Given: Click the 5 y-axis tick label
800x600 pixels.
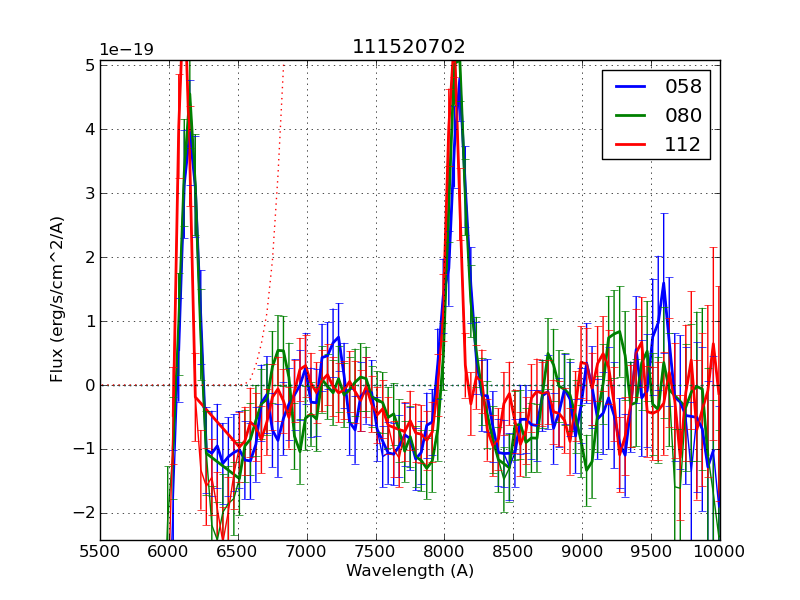Looking at the screenshot, I should pos(88,65).
